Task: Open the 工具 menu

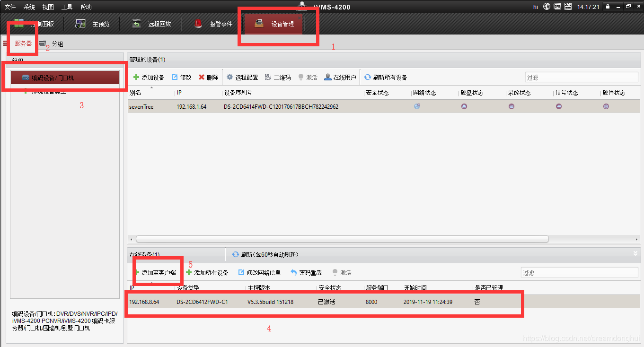Action: tap(67, 7)
